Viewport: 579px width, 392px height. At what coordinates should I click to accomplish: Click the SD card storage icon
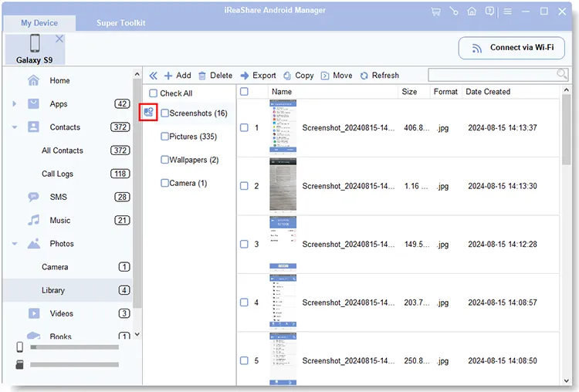tap(20, 365)
